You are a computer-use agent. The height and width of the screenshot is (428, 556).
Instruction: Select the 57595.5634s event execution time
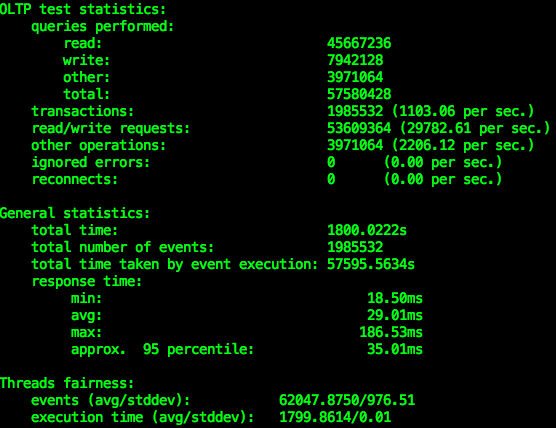tap(371, 264)
